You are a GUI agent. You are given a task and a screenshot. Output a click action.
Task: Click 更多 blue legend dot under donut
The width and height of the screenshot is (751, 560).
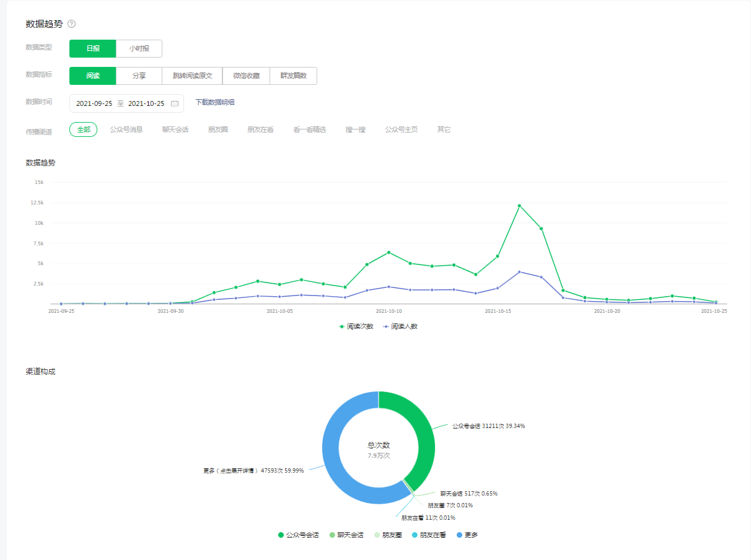tap(459, 535)
